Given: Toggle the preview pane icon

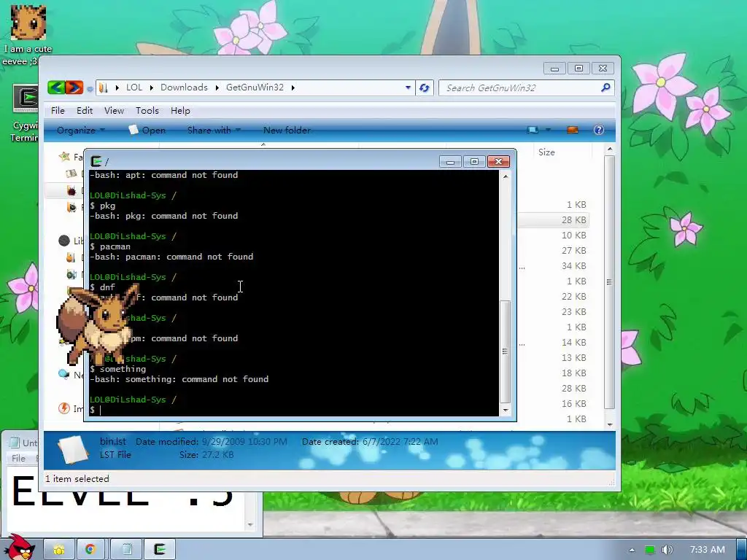Looking at the screenshot, I should pos(573,130).
